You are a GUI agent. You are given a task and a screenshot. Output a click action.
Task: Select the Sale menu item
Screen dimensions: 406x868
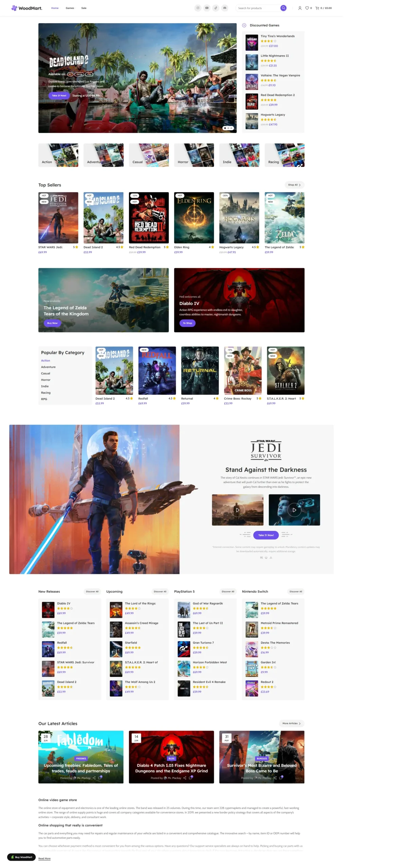click(84, 8)
